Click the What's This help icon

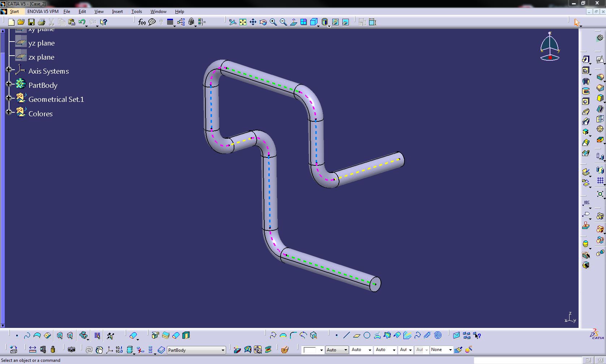[104, 22]
